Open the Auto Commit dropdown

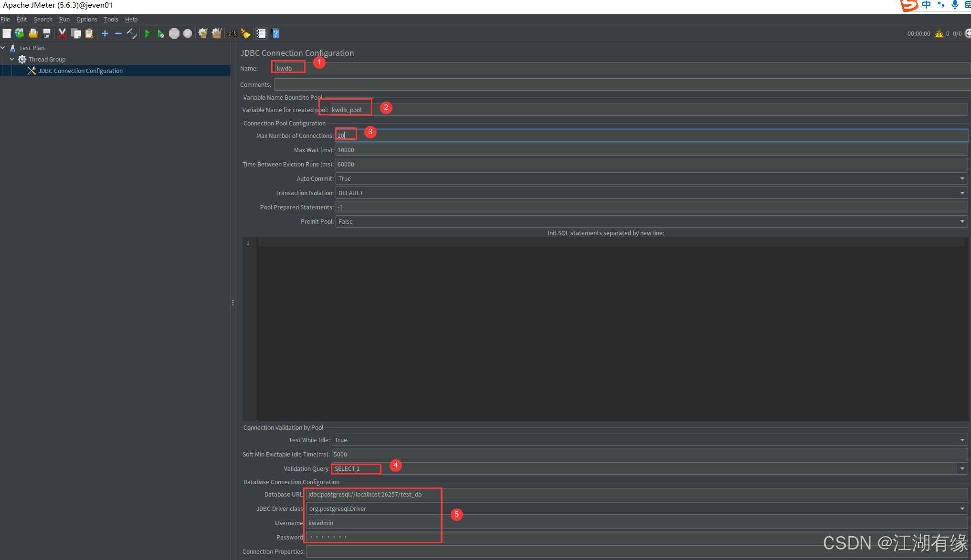(x=962, y=179)
